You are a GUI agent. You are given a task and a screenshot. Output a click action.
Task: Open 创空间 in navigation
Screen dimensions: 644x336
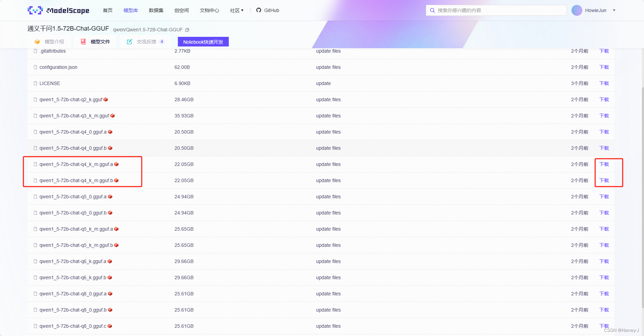click(x=182, y=10)
